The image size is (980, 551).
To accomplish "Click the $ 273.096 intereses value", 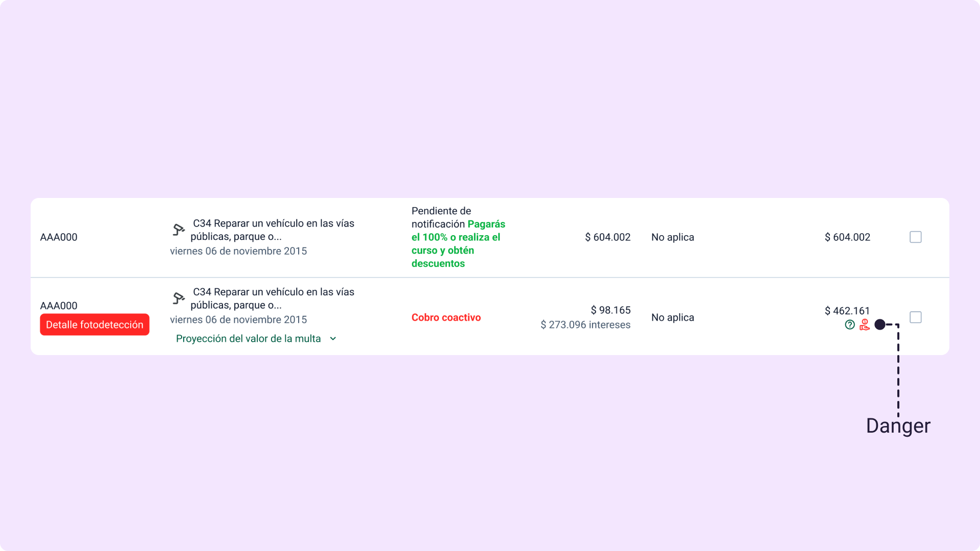I will [585, 325].
